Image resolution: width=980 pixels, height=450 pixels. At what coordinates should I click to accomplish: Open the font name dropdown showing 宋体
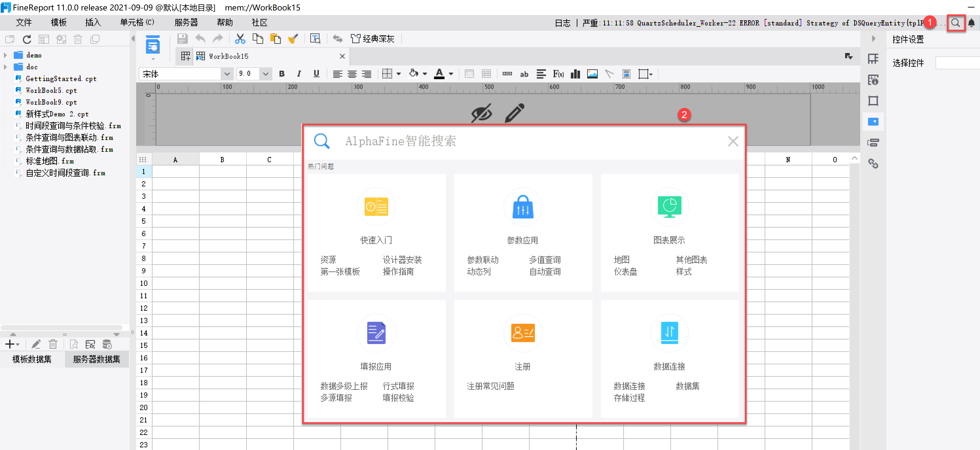click(x=227, y=74)
